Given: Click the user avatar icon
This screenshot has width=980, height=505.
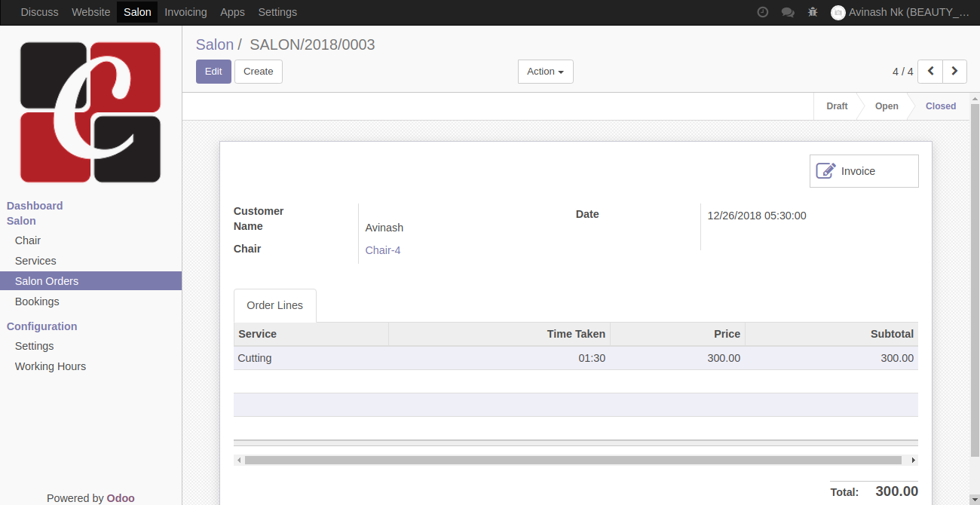Looking at the screenshot, I should 838,12.
